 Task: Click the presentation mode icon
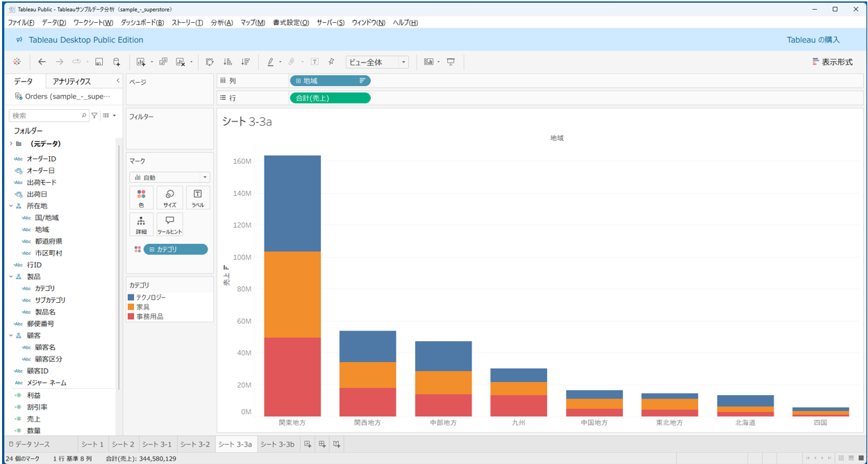click(451, 62)
